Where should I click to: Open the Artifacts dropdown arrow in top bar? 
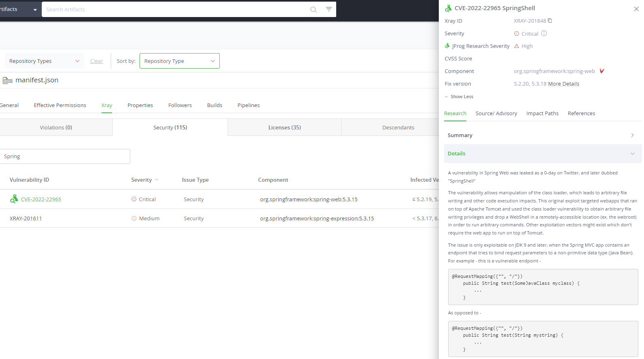[x=35, y=10]
